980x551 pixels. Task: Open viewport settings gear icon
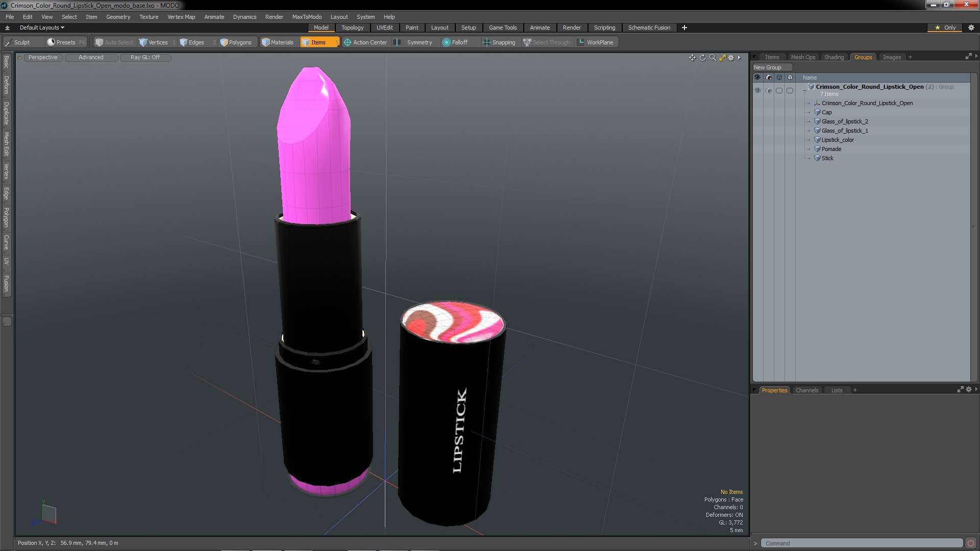731,58
